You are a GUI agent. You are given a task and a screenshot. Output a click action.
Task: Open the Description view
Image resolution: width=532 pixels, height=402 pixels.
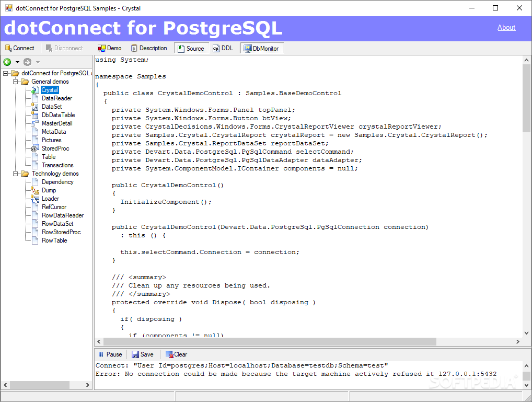pos(149,48)
